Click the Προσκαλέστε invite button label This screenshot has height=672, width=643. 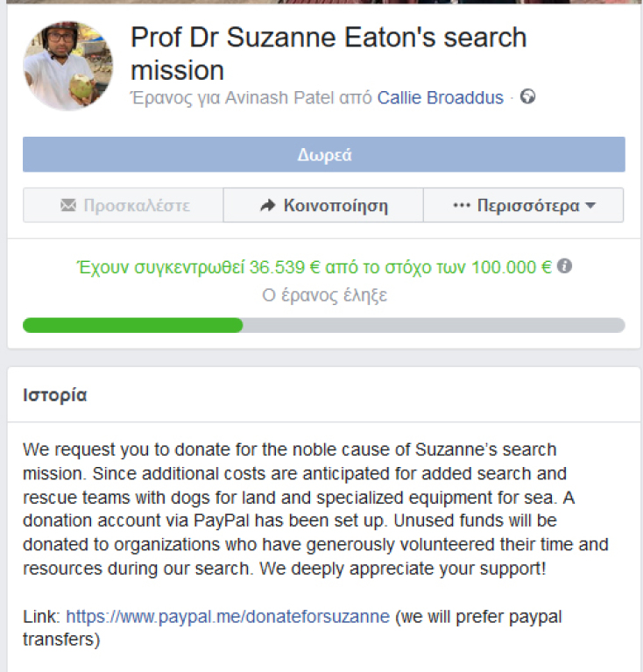coord(137,206)
